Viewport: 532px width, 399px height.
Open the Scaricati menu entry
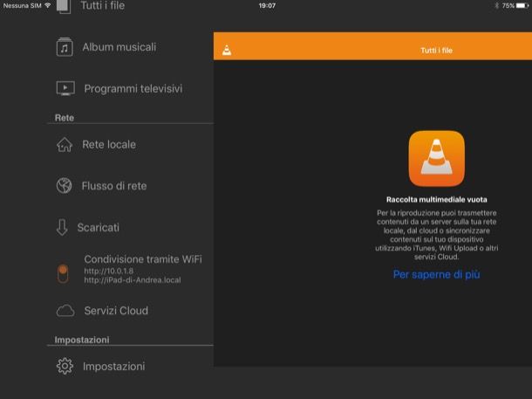point(98,228)
